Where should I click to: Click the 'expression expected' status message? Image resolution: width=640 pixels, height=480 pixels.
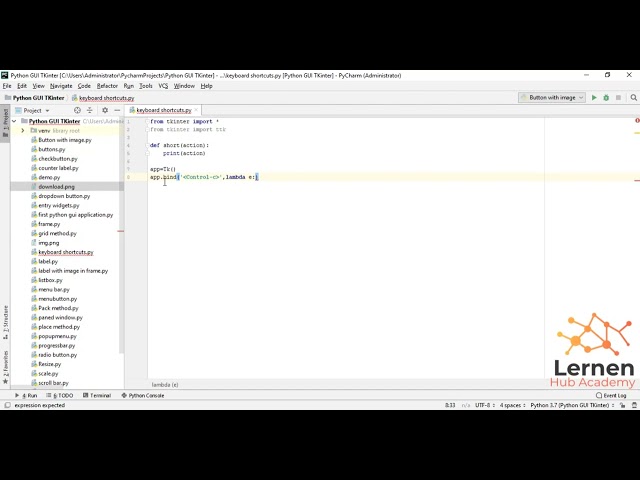(x=40, y=405)
